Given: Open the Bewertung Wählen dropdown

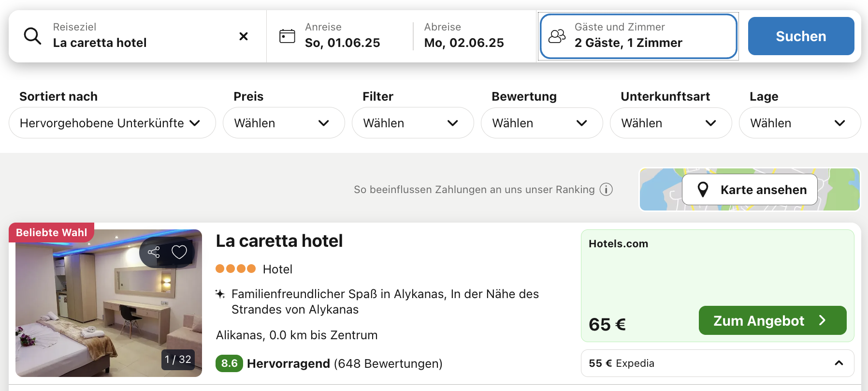Looking at the screenshot, I should (542, 123).
